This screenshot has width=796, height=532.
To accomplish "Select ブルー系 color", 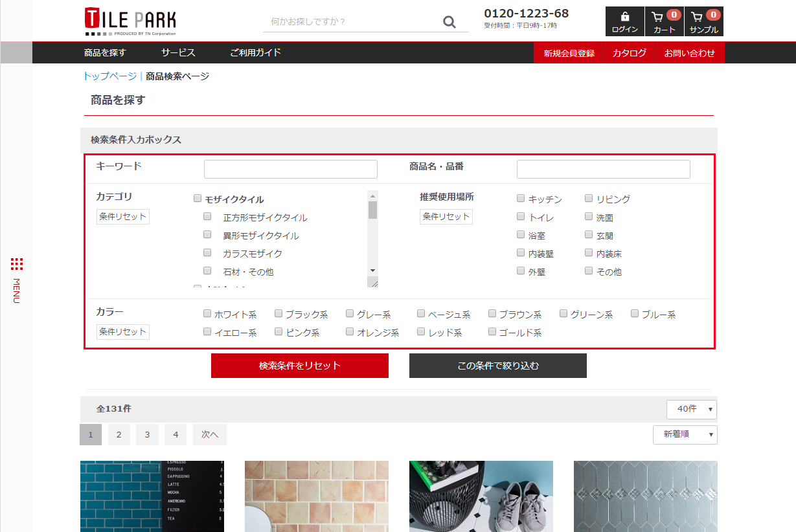I will click(635, 314).
